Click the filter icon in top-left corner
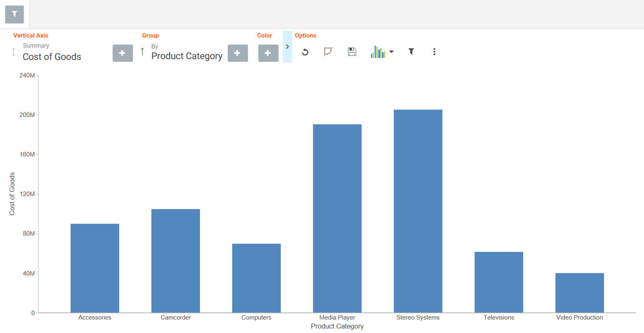Viewport: 644px width, 333px height. tap(14, 14)
